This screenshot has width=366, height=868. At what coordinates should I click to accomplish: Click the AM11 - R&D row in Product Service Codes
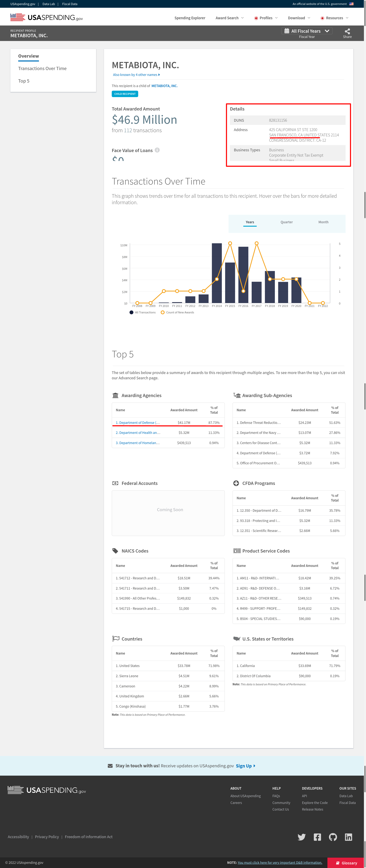[x=289, y=578]
